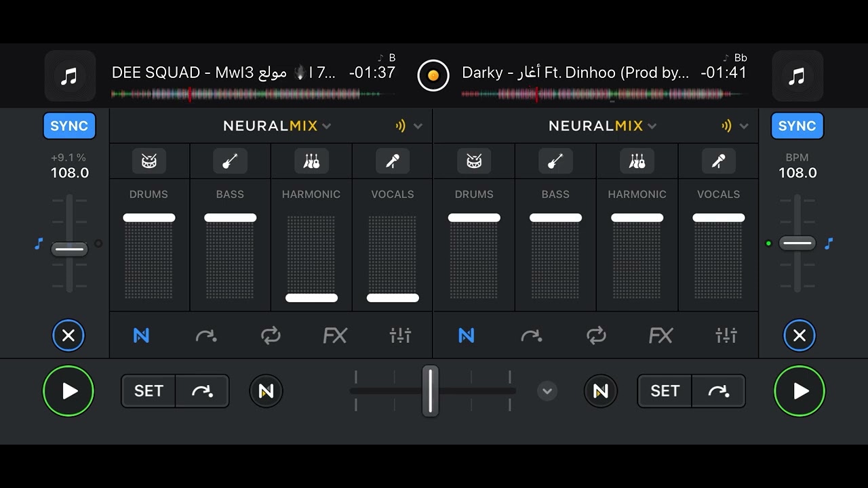Open left deck EQ mixer tab

(x=400, y=335)
